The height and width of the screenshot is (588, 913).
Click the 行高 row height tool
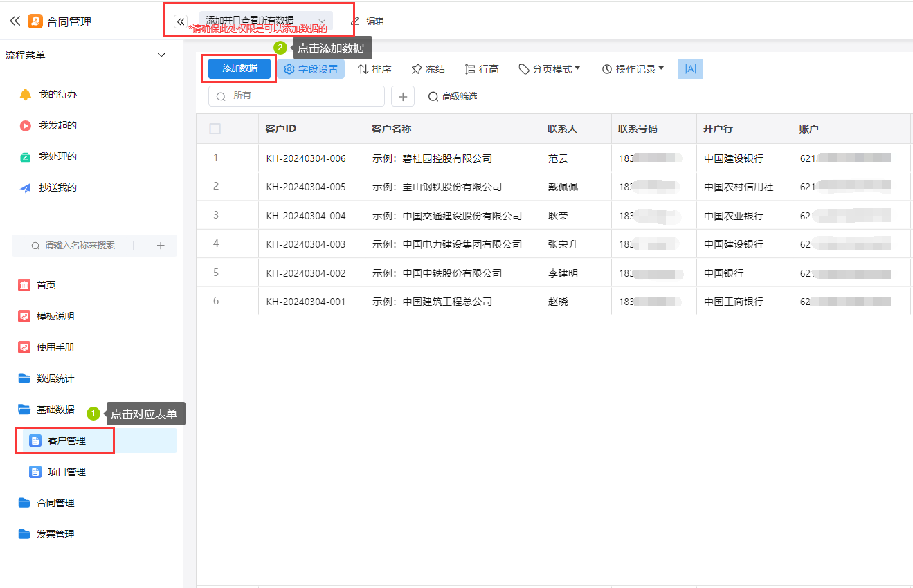pos(482,69)
